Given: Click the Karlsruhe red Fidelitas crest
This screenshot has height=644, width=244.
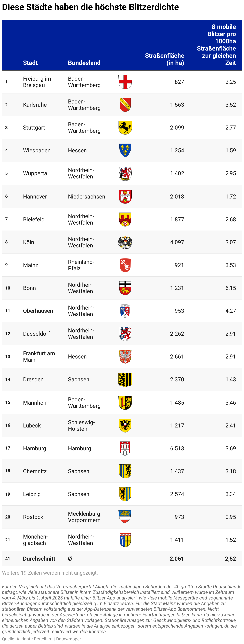Looking at the screenshot, I should tap(125, 104).
